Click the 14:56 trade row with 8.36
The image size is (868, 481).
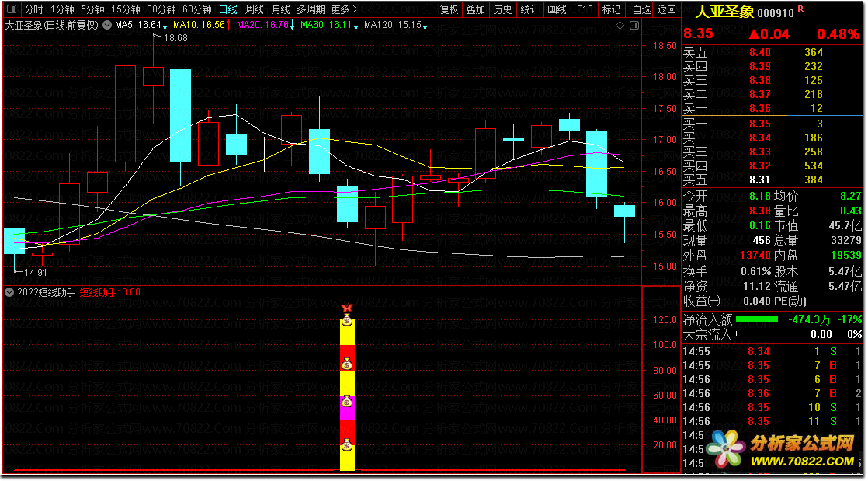pos(772,393)
